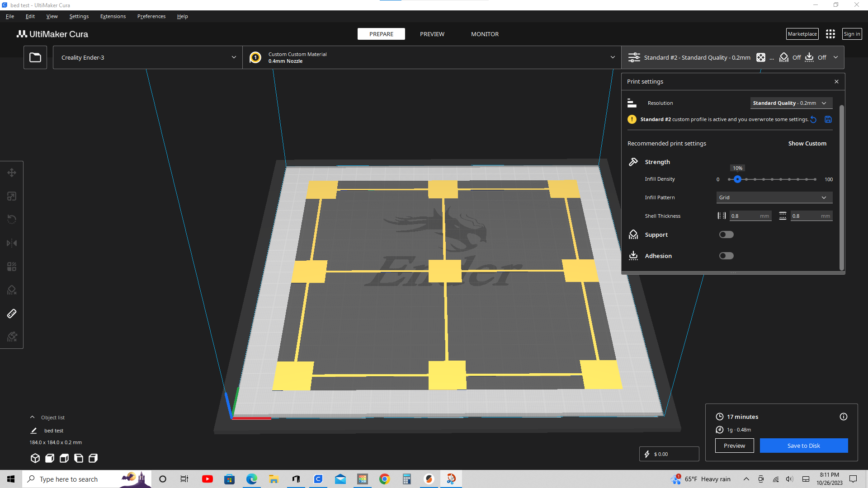Image resolution: width=868 pixels, height=488 pixels.
Task: Select the Move tool
Action: coord(11,172)
